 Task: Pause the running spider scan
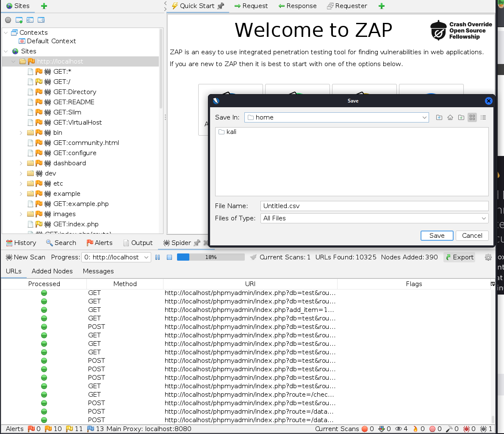tap(158, 257)
